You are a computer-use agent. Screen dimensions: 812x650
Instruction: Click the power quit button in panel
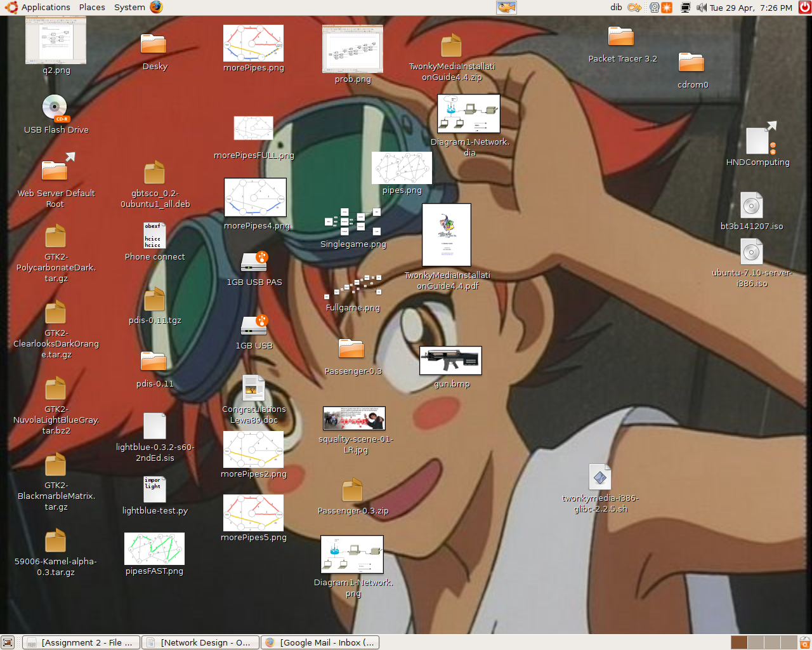pyautogui.click(x=804, y=8)
